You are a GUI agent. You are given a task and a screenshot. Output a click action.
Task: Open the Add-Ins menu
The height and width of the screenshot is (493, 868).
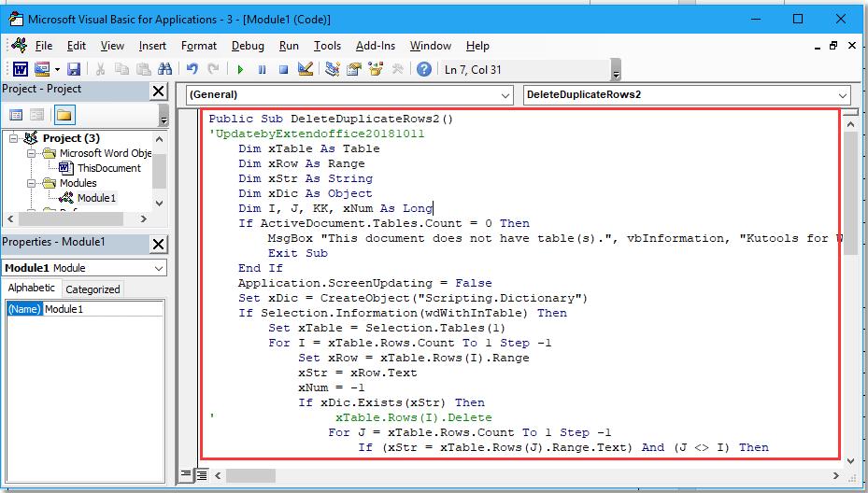[x=376, y=46]
